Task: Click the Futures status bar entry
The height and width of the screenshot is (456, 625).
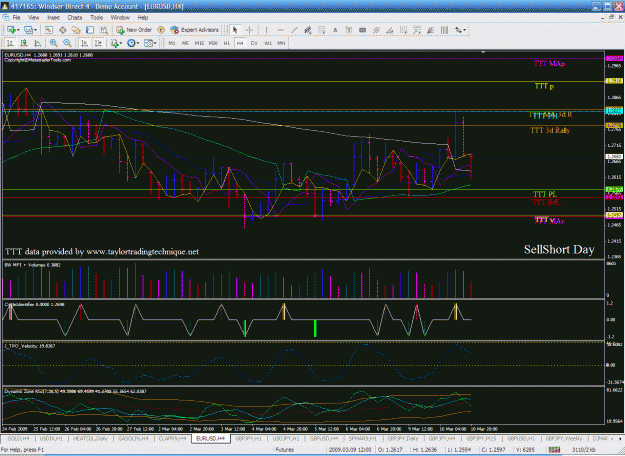Action: 285,450
